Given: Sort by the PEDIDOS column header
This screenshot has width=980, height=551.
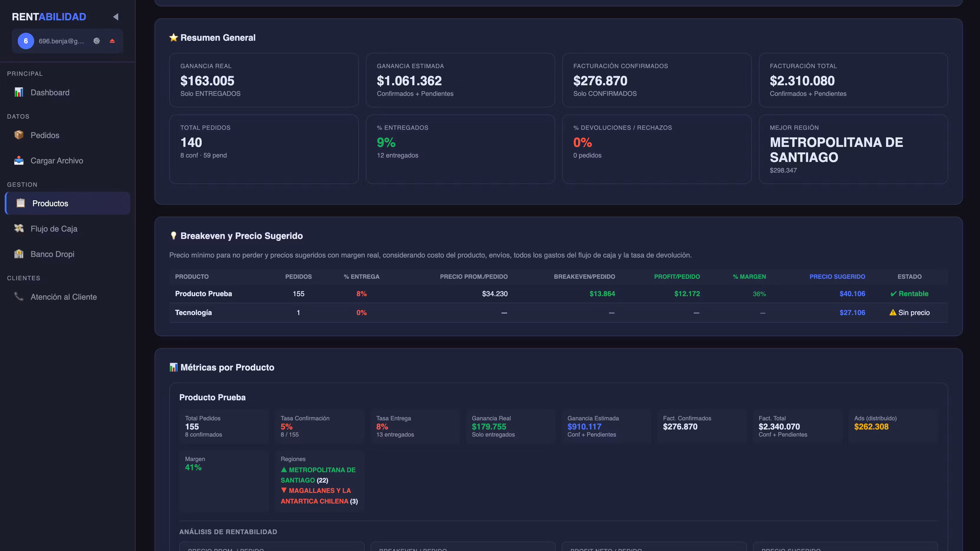Looking at the screenshot, I should pos(298,277).
